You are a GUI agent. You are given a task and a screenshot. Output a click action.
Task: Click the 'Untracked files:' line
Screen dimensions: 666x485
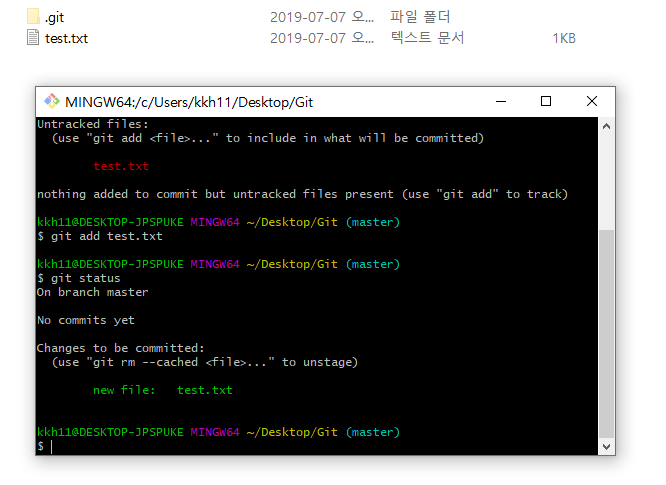tap(93, 124)
